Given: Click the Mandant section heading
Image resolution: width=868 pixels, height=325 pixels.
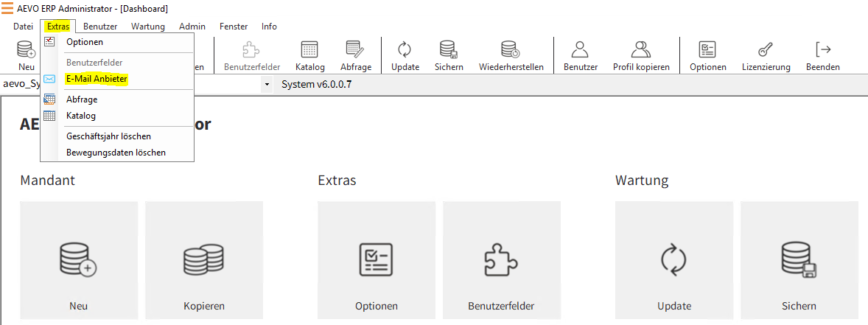Looking at the screenshot, I should pyautogui.click(x=48, y=181).
